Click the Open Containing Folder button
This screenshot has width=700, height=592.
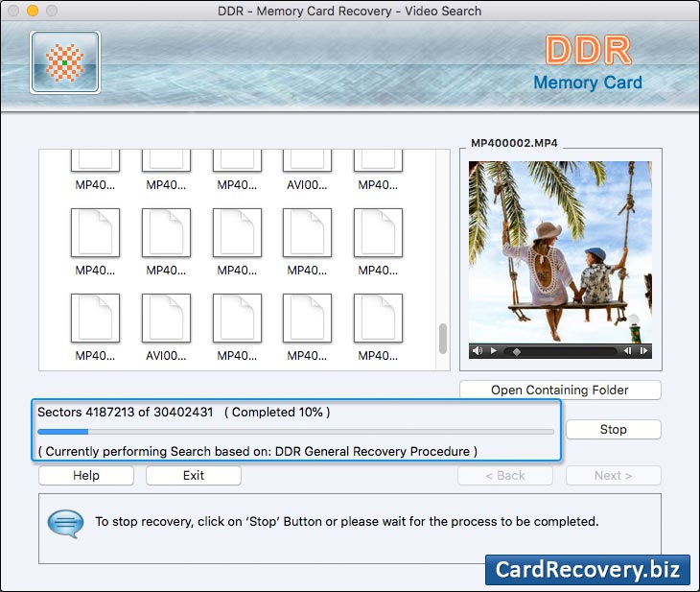click(x=560, y=391)
